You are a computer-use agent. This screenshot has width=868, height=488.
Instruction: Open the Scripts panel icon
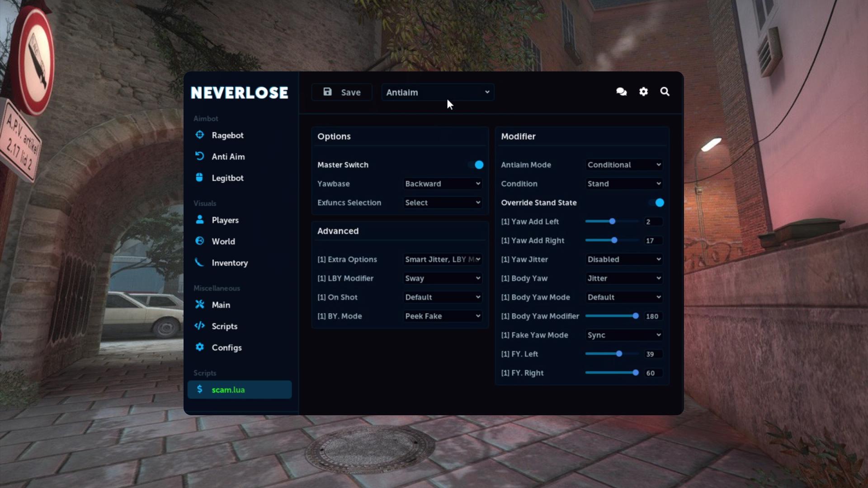tap(200, 326)
